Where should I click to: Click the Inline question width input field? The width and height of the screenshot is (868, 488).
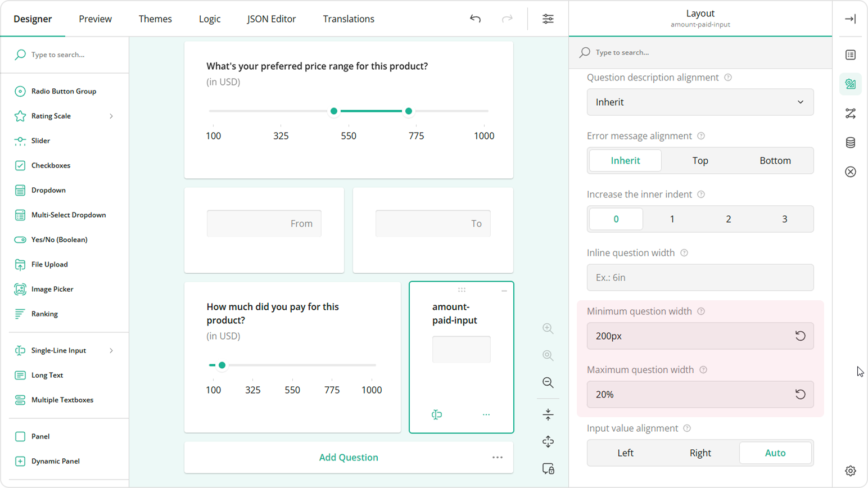699,277
